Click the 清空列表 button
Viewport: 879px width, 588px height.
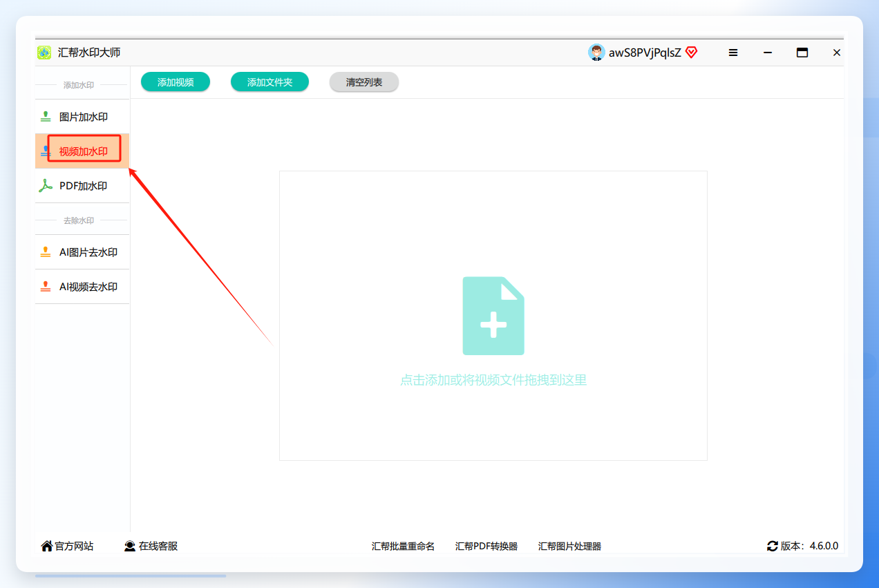(364, 82)
